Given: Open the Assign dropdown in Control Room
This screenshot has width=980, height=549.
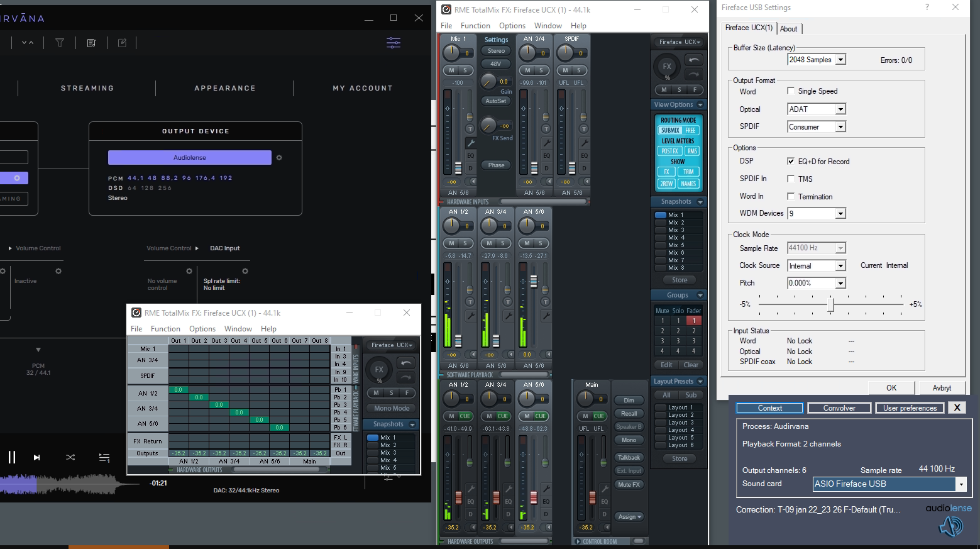Looking at the screenshot, I should [629, 517].
